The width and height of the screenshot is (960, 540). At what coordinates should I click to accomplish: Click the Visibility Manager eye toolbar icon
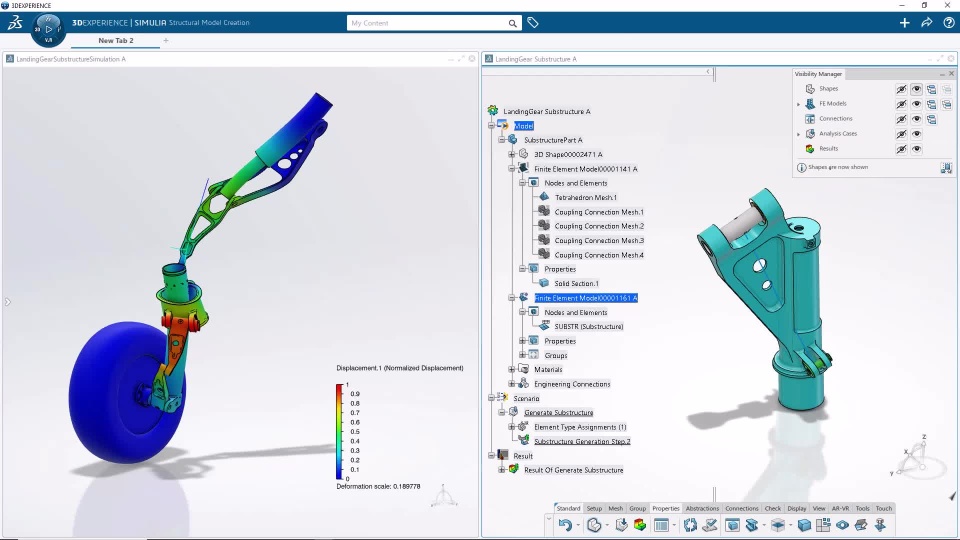point(842,525)
